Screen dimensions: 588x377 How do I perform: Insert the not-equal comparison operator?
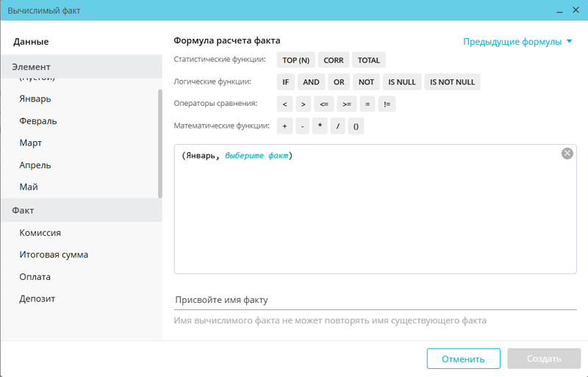(x=387, y=104)
